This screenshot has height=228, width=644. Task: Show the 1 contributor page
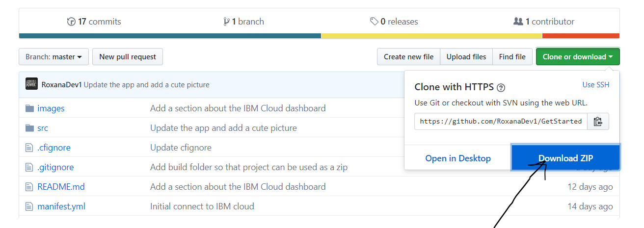click(x=544, y=22)
